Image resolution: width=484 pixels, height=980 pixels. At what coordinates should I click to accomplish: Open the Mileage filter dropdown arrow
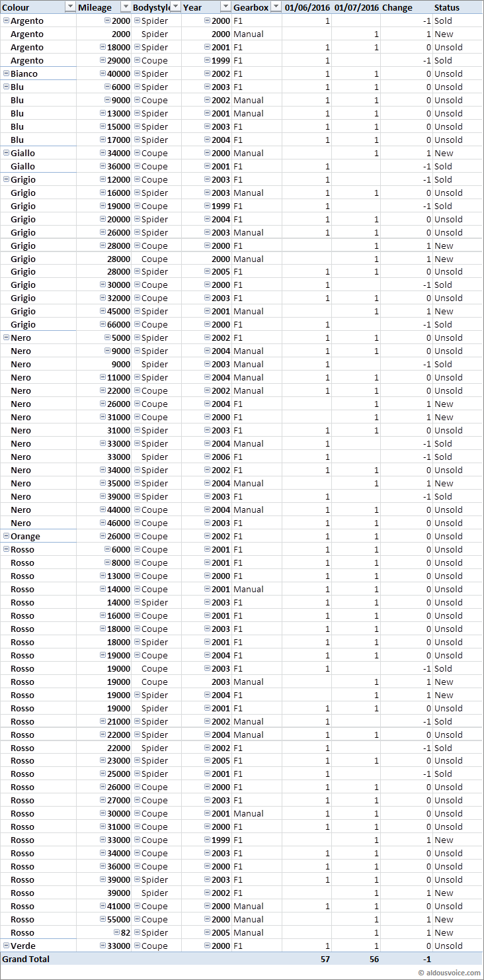click(x=126, y=7)
